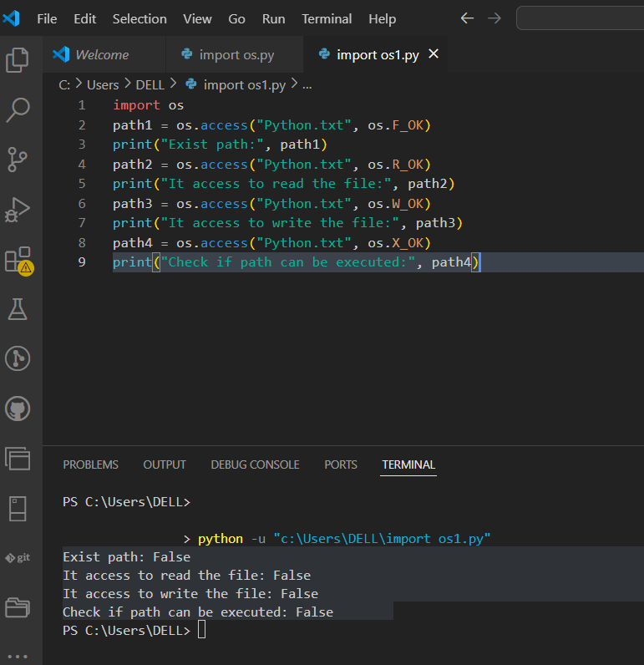The width and height of the screenshot is (644, 665).
Task: Select the import os1.py editor tab
Action: click(x=378, y=54)
